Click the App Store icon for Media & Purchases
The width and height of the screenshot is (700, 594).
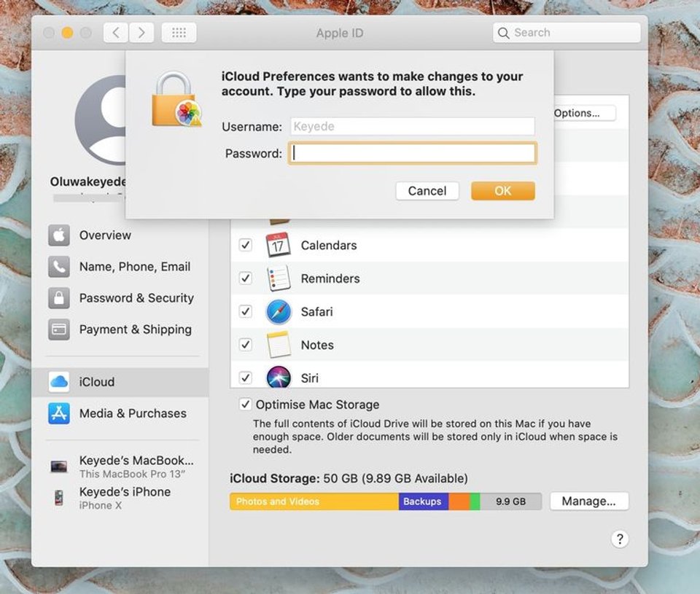tap(59, 413)
